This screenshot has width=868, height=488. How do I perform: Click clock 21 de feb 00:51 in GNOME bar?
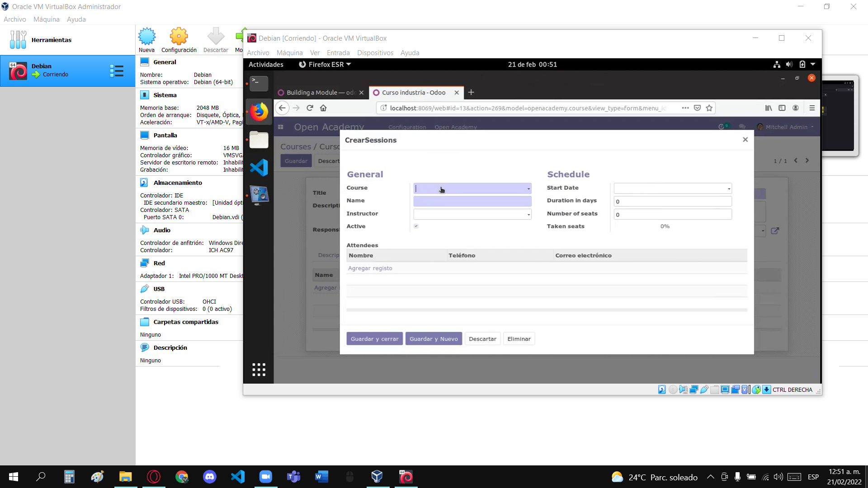pyautogui.click(x=533, y=65)
